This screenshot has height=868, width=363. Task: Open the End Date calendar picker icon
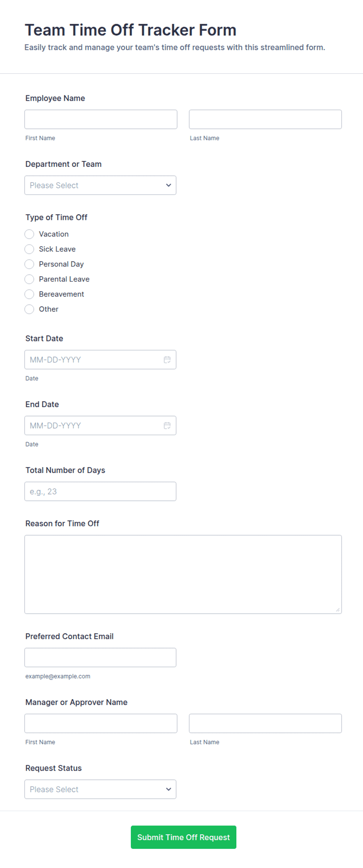(x=167, y=426)
